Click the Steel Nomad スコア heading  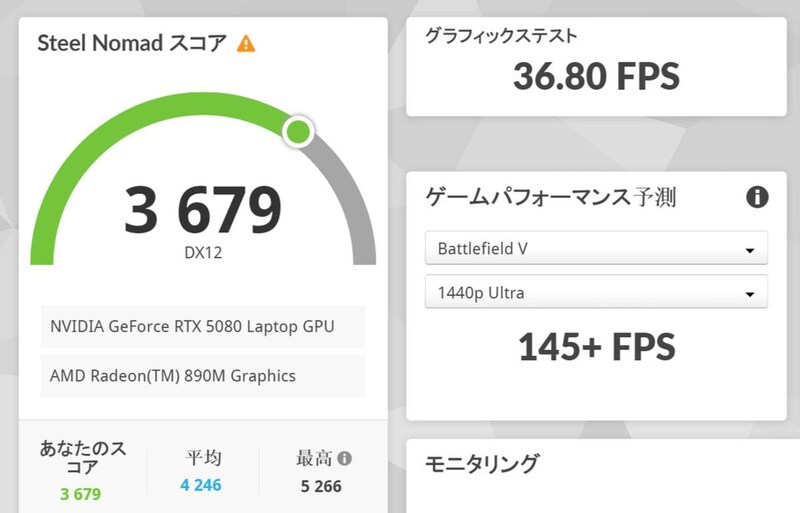[x=132, y=43]
